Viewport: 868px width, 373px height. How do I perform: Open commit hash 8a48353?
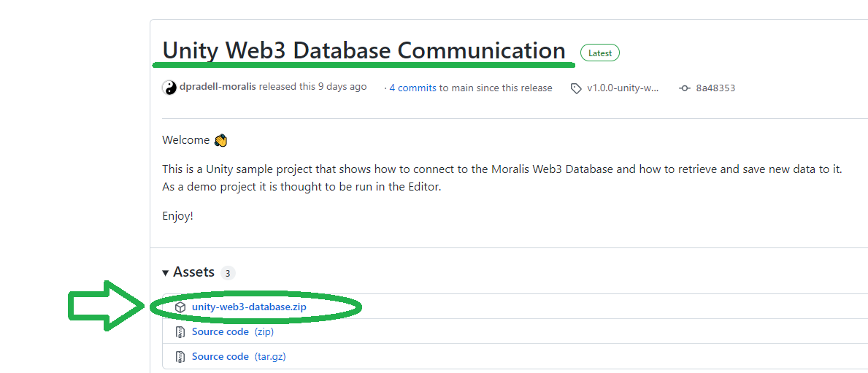715,88
